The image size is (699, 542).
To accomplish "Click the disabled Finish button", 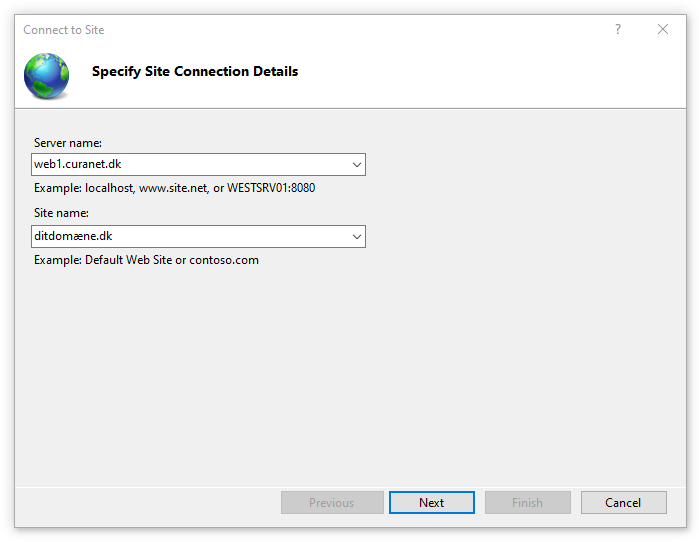I will click(528, 503).
